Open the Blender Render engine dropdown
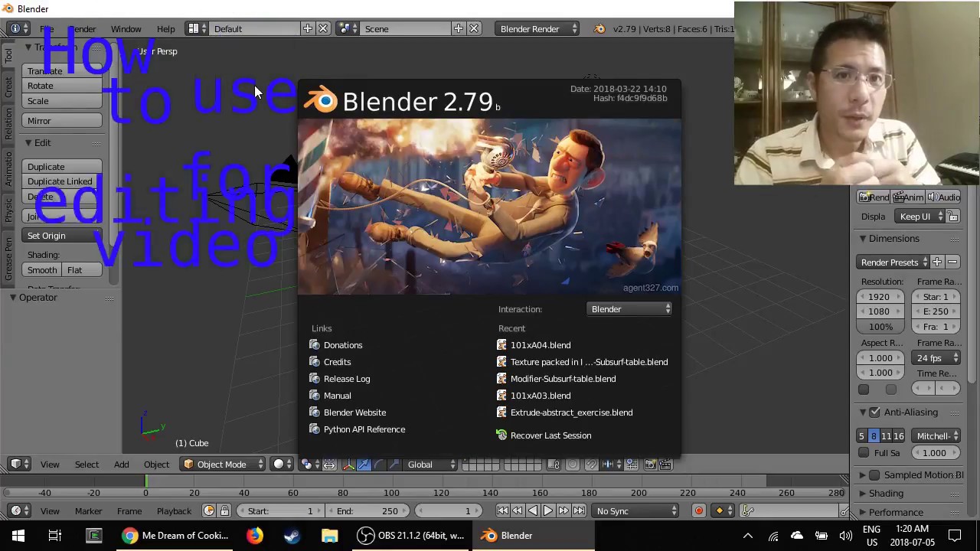Screen dimensions: 980x551 [539, 28]
